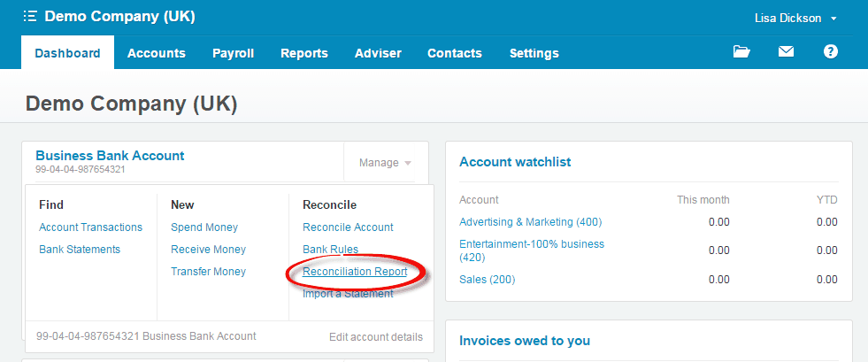The width and height of the screenshot is (868, 362).
Task: Open the Manage dropdown for Business Bank Account
Action: point(385,163)
